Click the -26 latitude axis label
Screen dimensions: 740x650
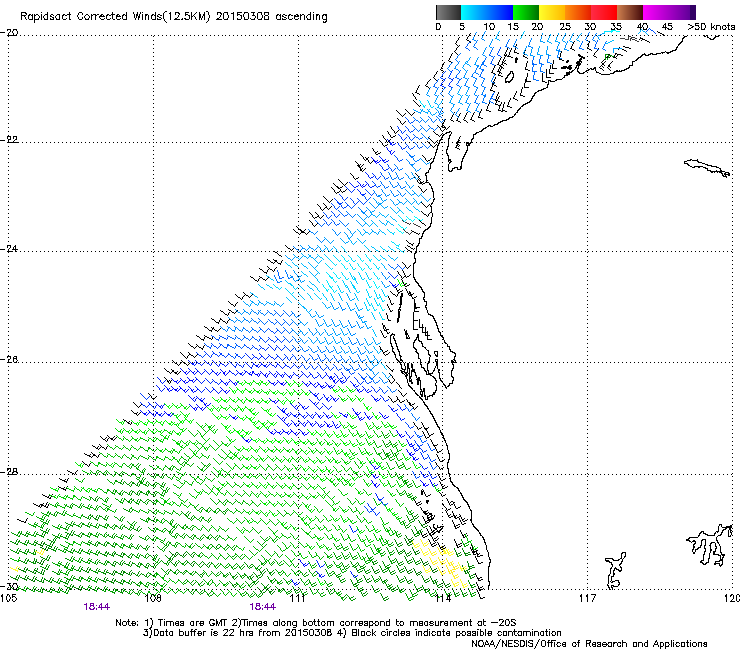tap(9, 360)
